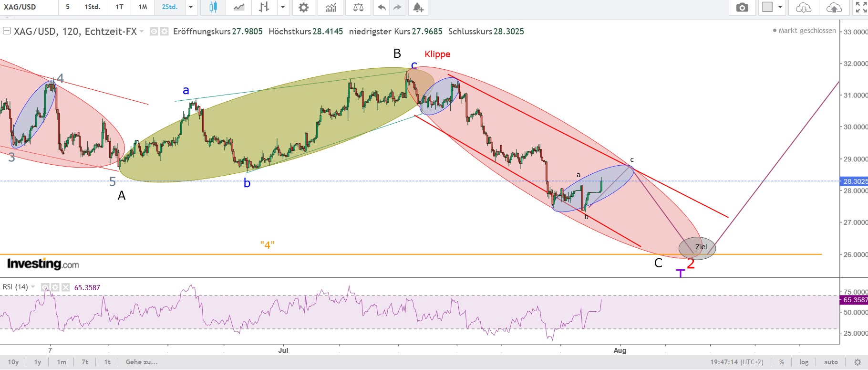Select the 1M interval

pyautogui.click(x=143, y=7)
